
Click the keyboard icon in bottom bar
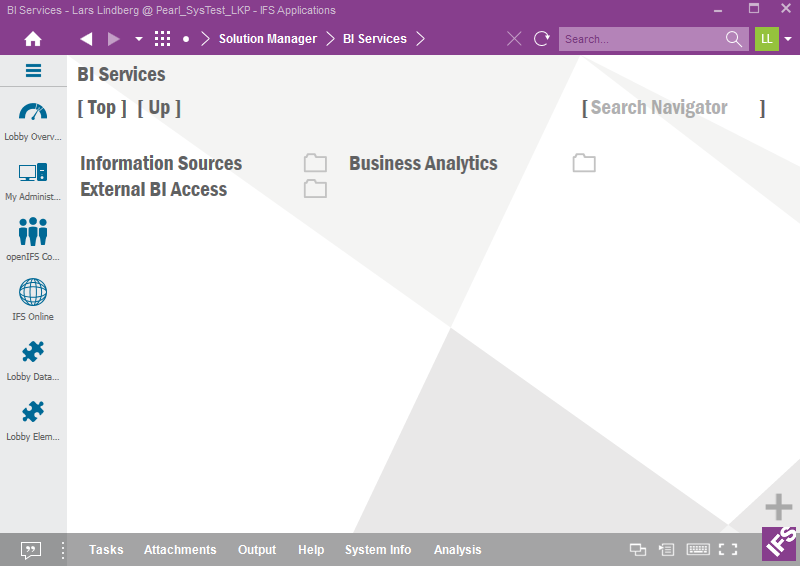pos(698,549)
